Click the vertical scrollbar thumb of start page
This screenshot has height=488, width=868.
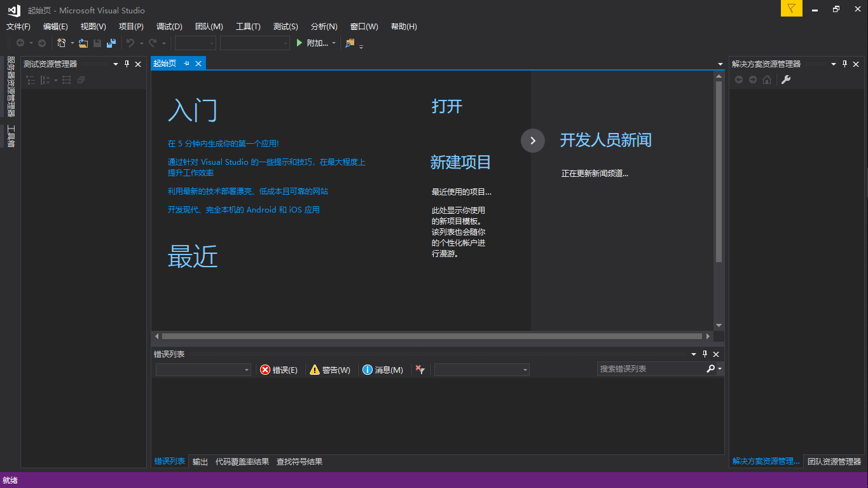point(719,172)
